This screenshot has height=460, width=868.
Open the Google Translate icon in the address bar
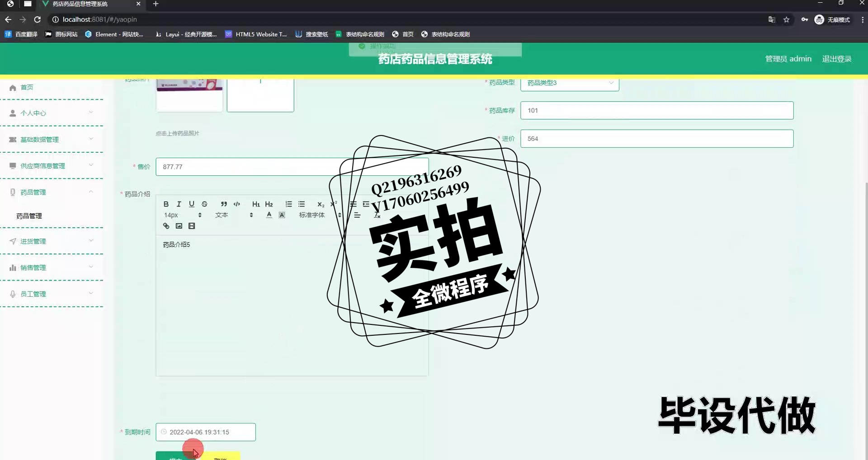tap(772, 19)
